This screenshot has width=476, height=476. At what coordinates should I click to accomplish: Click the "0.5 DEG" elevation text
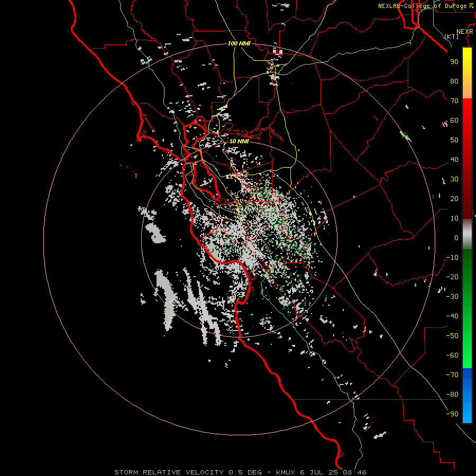(x=245, y=472)
